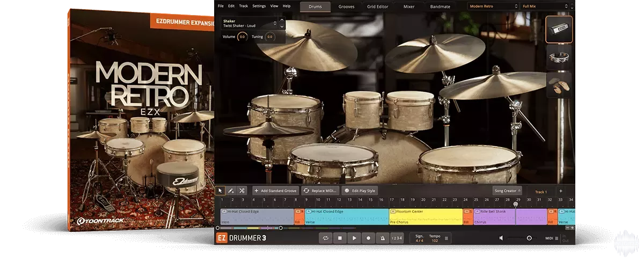Toggle the metronome

click(383, 238)
